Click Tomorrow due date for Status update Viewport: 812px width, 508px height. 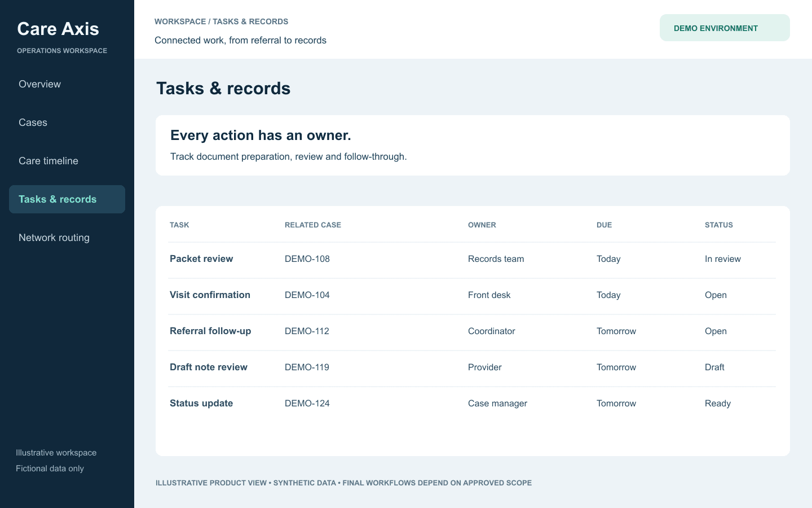616,403
